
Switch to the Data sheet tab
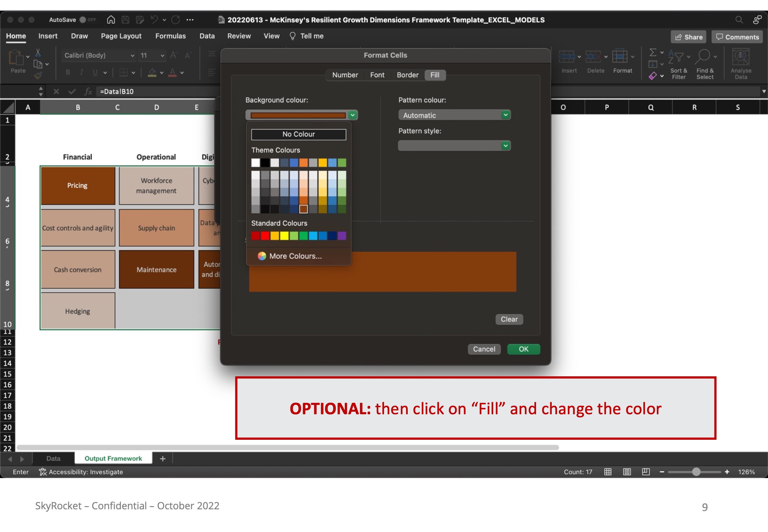tap(53, 459)
